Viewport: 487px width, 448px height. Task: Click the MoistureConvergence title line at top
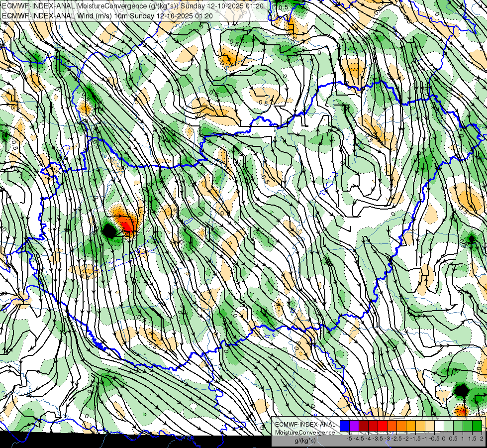click(133, 6)
